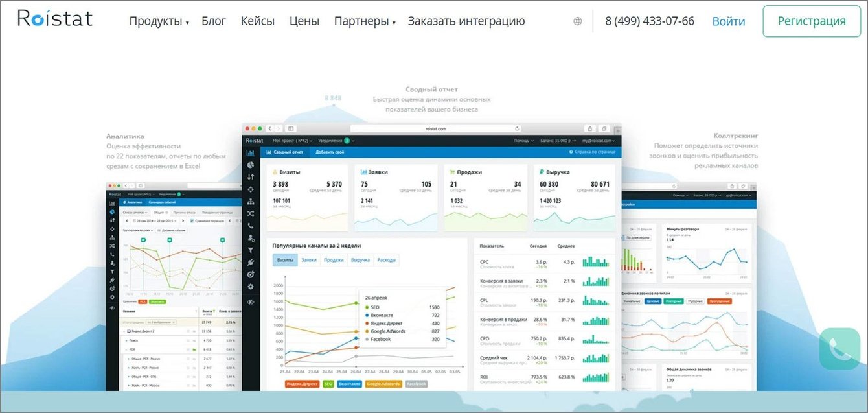868x413 pixels.
Task: Open the bar chart dashboard sidebar icon in center window
Action: [x=251, y=153]
